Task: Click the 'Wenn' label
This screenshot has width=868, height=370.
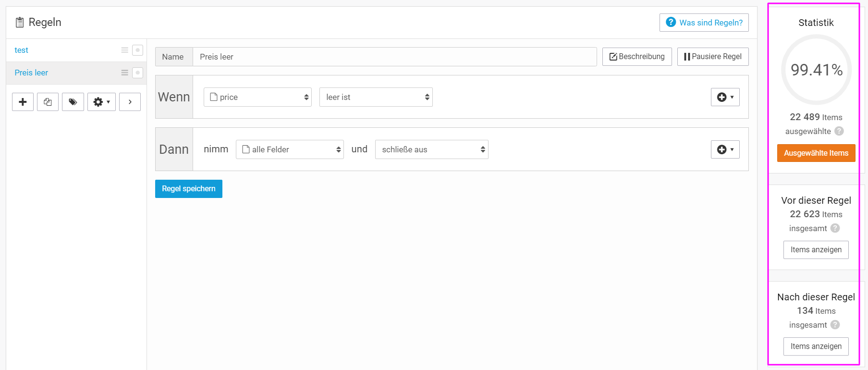Action: [174, 97]
